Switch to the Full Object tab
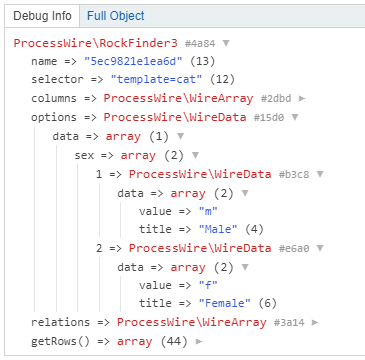 click(x=116, y=16)
